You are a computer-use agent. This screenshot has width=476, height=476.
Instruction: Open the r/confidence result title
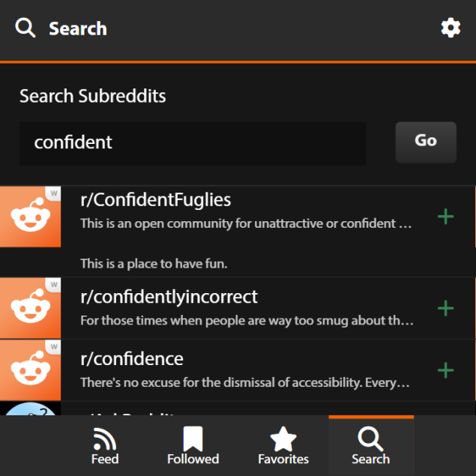pyautogui.click(x=132, y=359)
